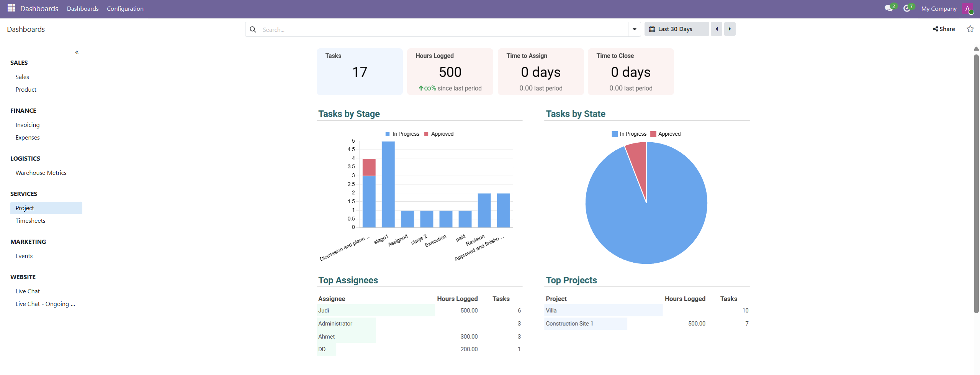This screenshot has height=375, width=980.
Task: Open the apps grid menu icon
Action: point(11,8)
